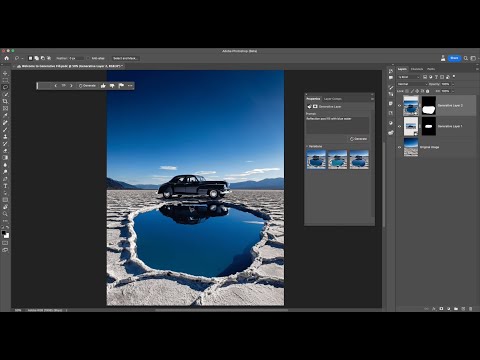Select the Lasso tool
Screen dimensions: 480x360
tap(5, 87)
